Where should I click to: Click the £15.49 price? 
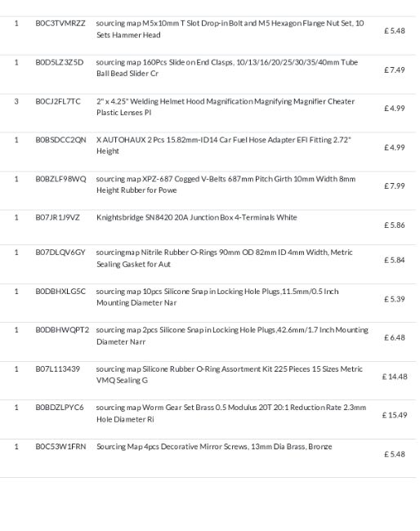[395, 415]
